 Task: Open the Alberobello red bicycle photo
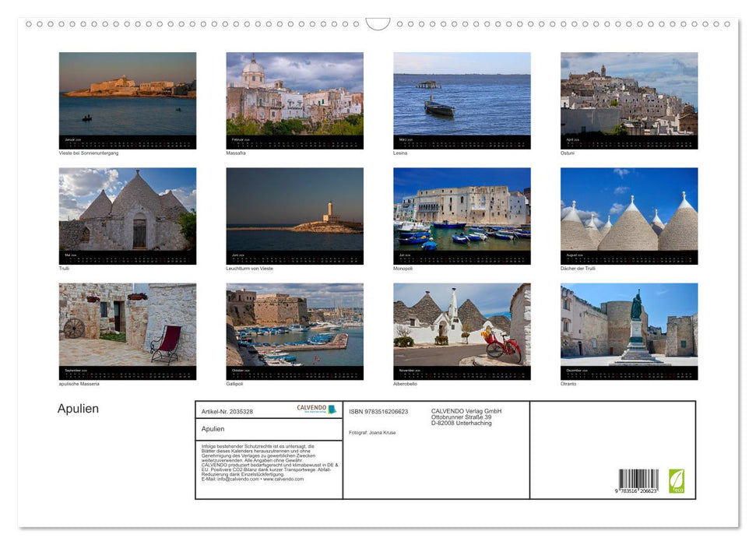462,325
